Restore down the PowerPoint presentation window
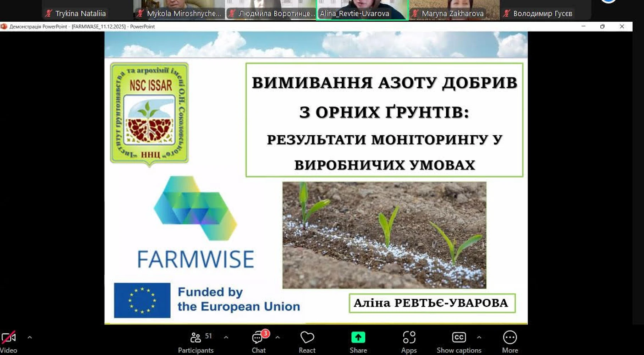The height and width of the screenshot is (355, 644). click(602, 27)
